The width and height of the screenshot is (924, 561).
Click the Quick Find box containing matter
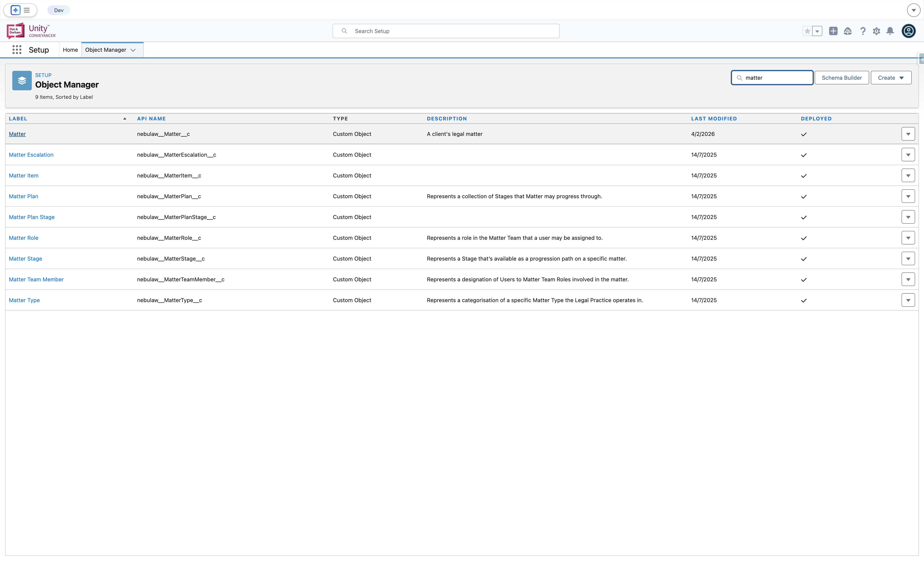(772, 78)
